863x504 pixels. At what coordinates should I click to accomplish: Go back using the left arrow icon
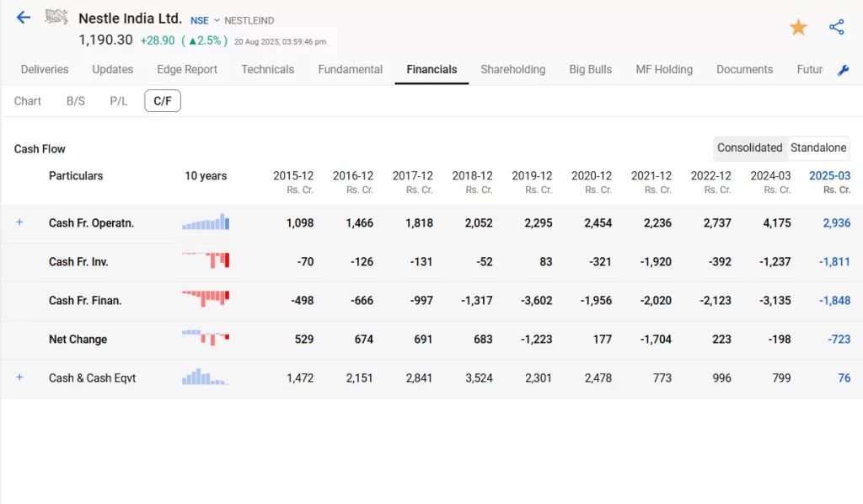(23, 18)
